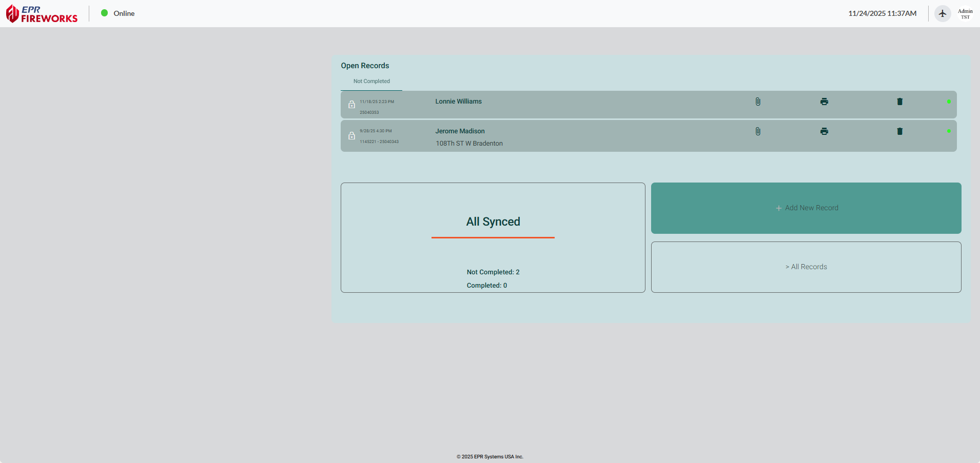The image size is (980, 463).
Task: Print the Jerome Madison record
Action: (x=824, y=131)
